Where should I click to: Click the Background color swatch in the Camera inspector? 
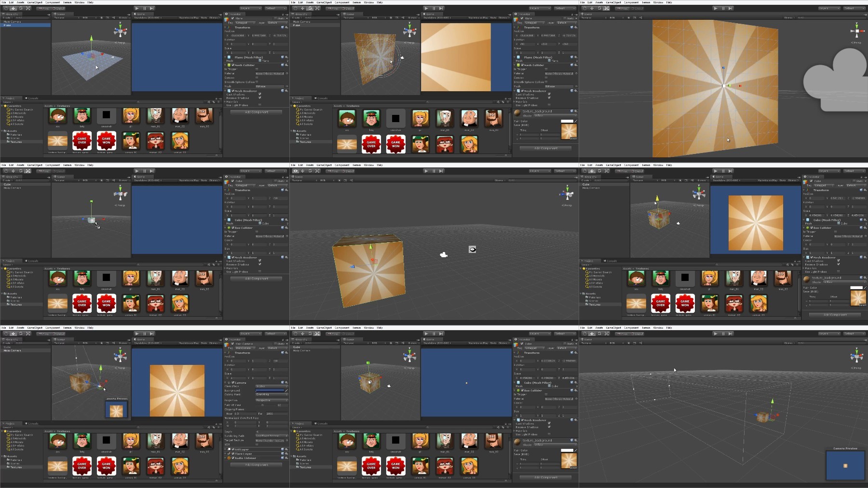[270, 390]
